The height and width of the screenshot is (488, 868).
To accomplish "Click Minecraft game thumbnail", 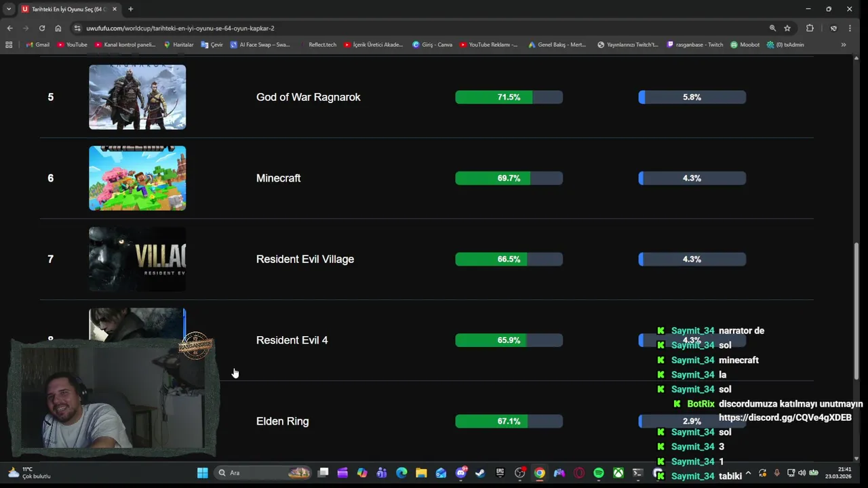I will [137, 178].
